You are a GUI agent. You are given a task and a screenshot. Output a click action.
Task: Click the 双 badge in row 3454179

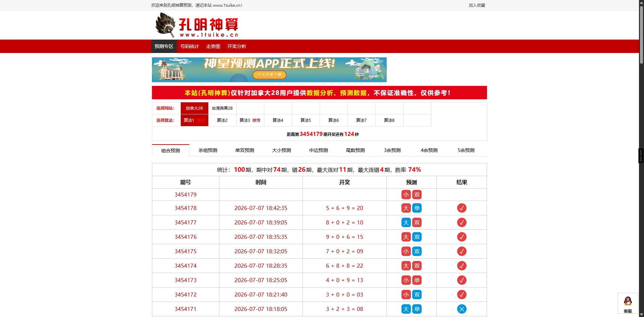tap(417, 195)
